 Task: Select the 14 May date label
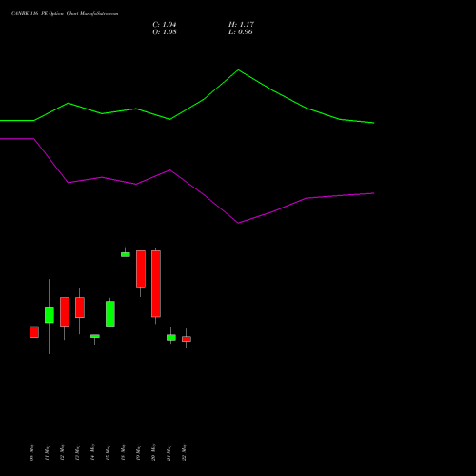coord(92,452)
